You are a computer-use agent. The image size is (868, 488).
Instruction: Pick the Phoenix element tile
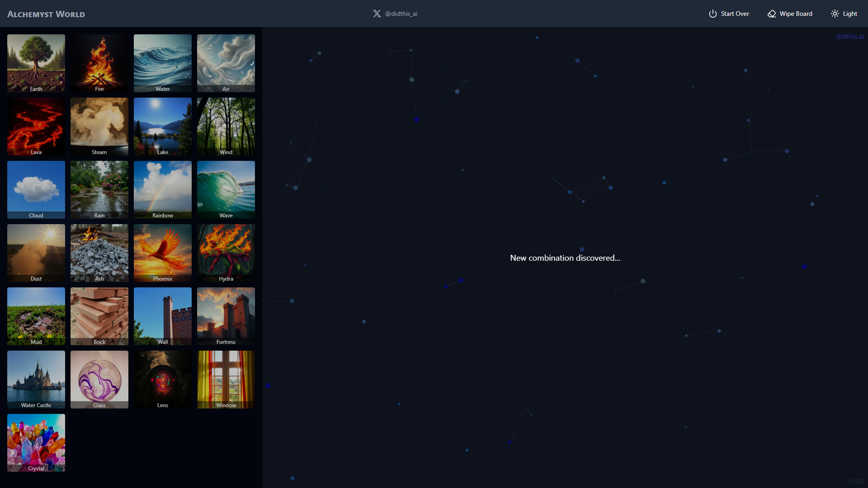point(163,253)
